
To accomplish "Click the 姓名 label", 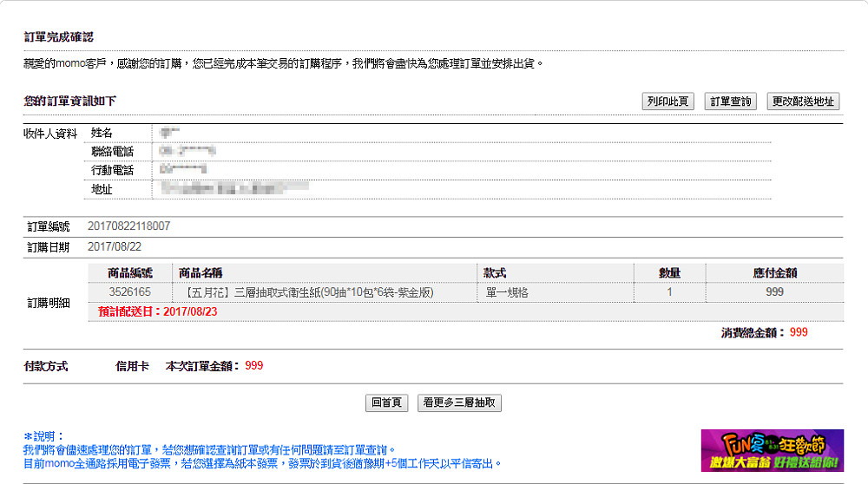I will point(102,133).
